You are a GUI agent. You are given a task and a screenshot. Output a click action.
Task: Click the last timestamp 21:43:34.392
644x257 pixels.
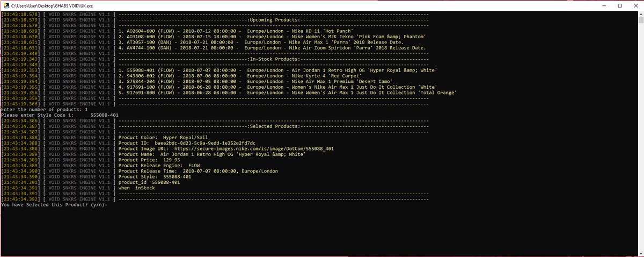(x=20, y=199)
